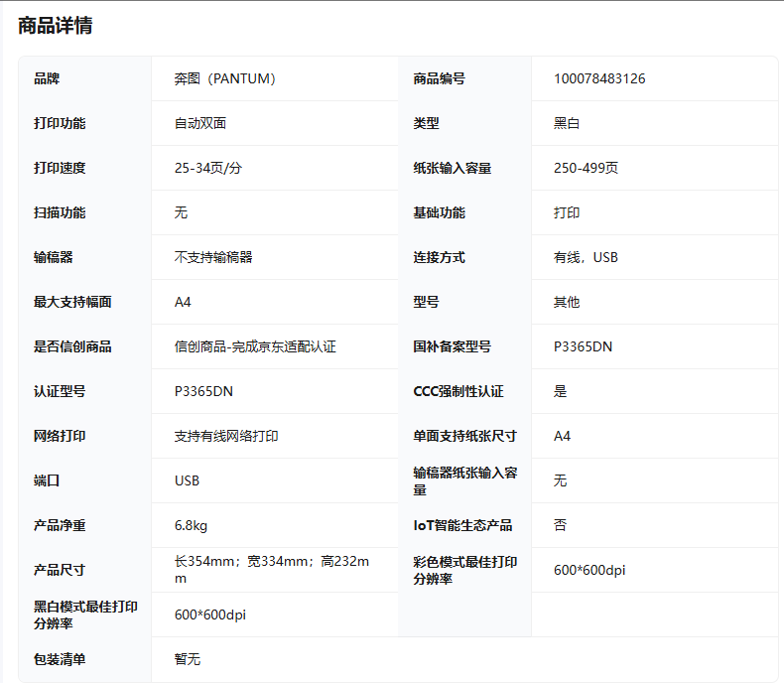Click A4 in the 单面支持纸张尺寸 row
Screen dimensions: 784x683
(x=562, y=436)
